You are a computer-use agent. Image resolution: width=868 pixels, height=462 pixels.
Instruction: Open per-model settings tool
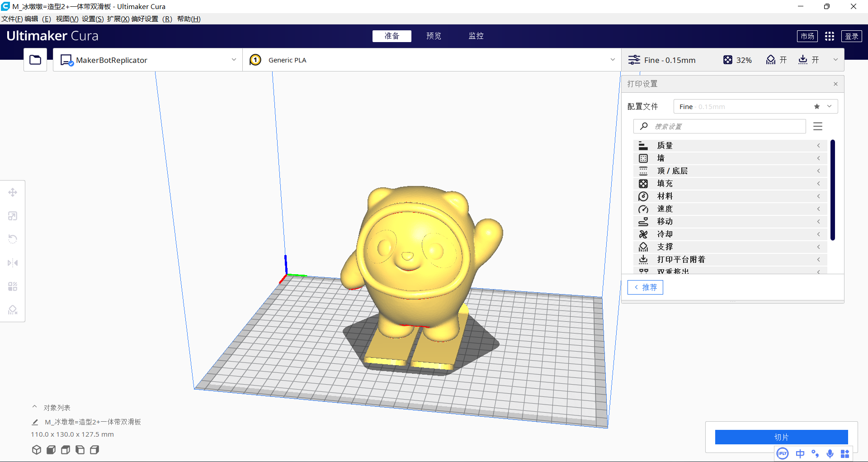point(13,286)
